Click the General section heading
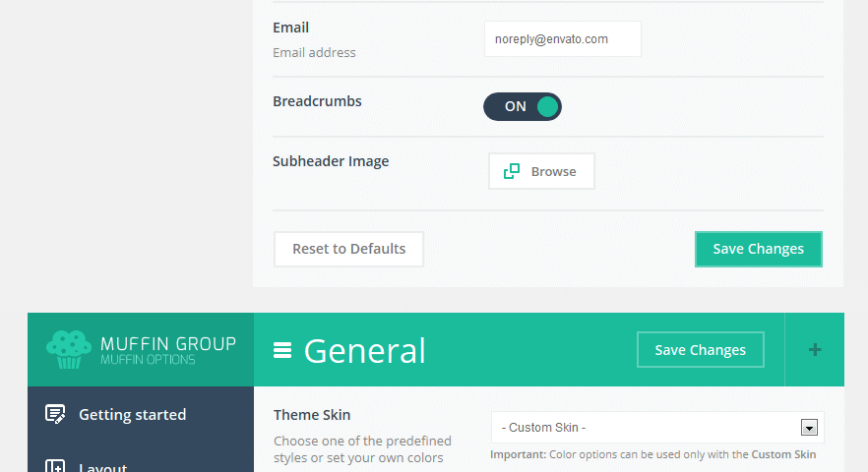 (364, 350)
